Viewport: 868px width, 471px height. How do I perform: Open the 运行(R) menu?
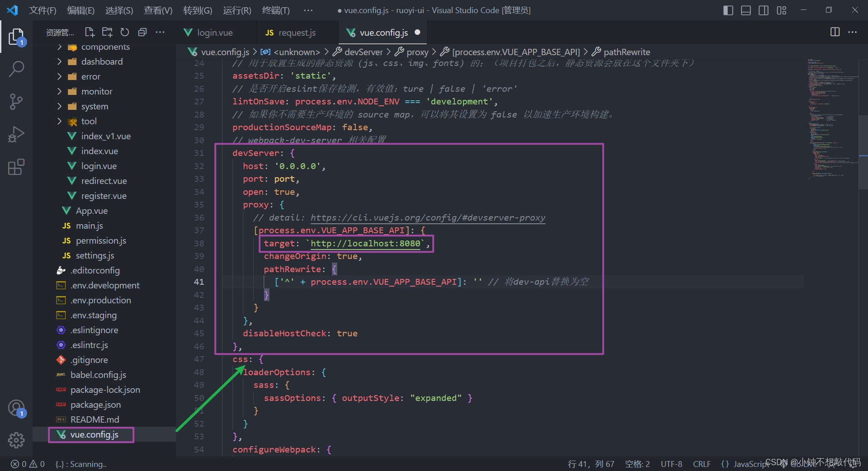coord(237,10)
